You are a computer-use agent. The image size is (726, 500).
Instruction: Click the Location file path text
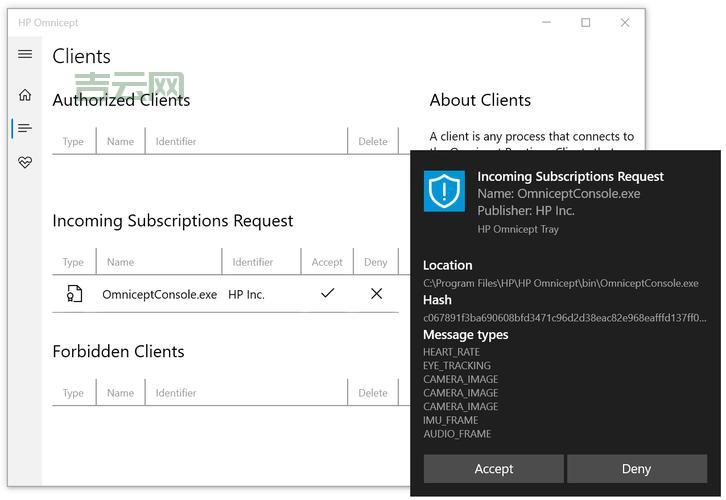[560, 283]
